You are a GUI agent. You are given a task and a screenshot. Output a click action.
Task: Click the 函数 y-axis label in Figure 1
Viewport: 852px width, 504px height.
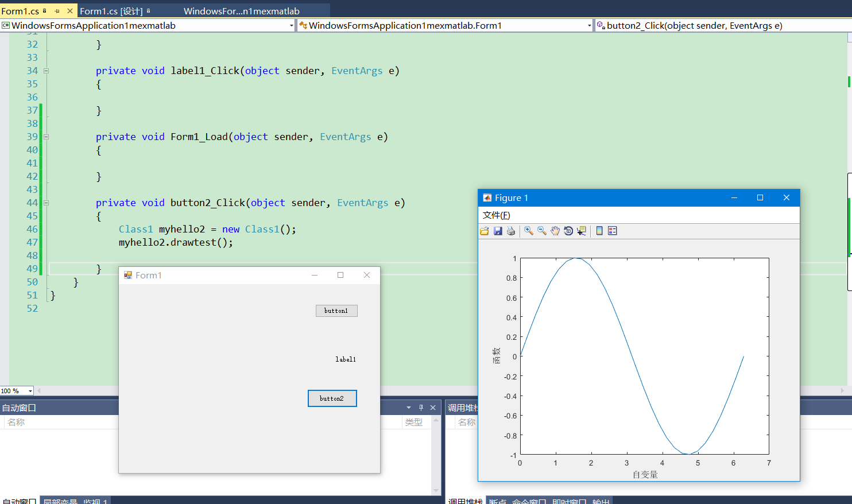coord(497,356)
